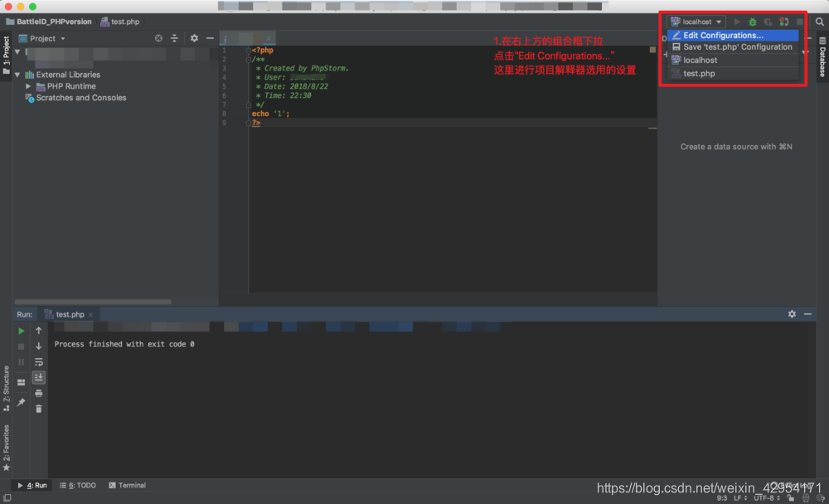
Task: Hide the Run panel with minus icon
Action: coord(807,314)
